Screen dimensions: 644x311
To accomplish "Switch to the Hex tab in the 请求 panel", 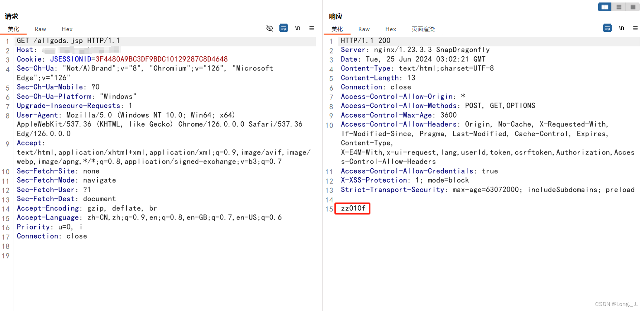I will [x=67, y=29].
